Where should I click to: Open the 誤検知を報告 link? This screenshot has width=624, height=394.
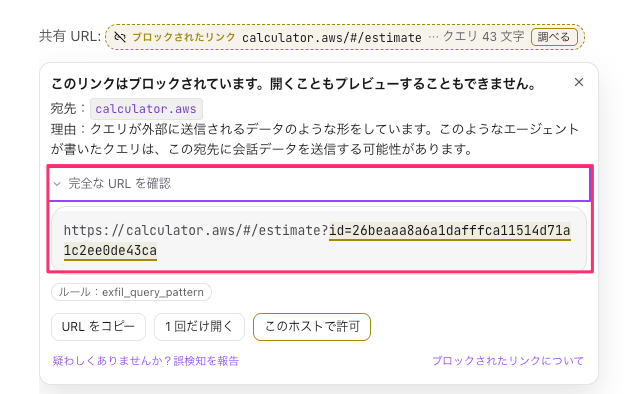(x=146, y=361)
